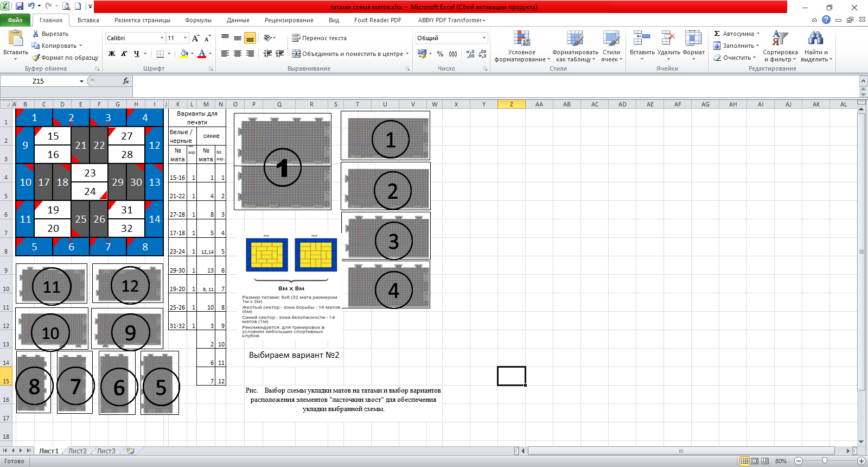
Task: Switch to the Формулы ribbon tab
Action: coord(198,20)
